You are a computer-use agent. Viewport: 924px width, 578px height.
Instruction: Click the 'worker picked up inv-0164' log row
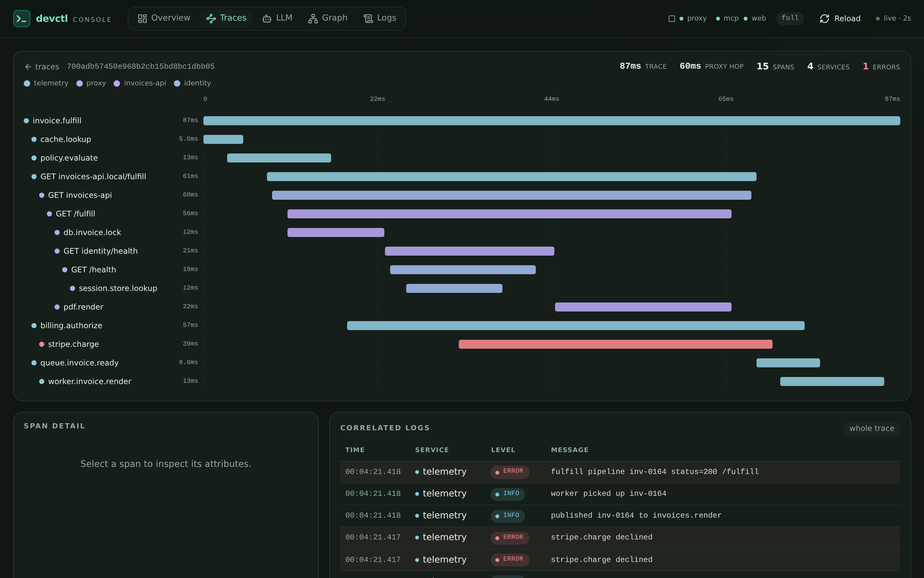(x=620, y=494)
